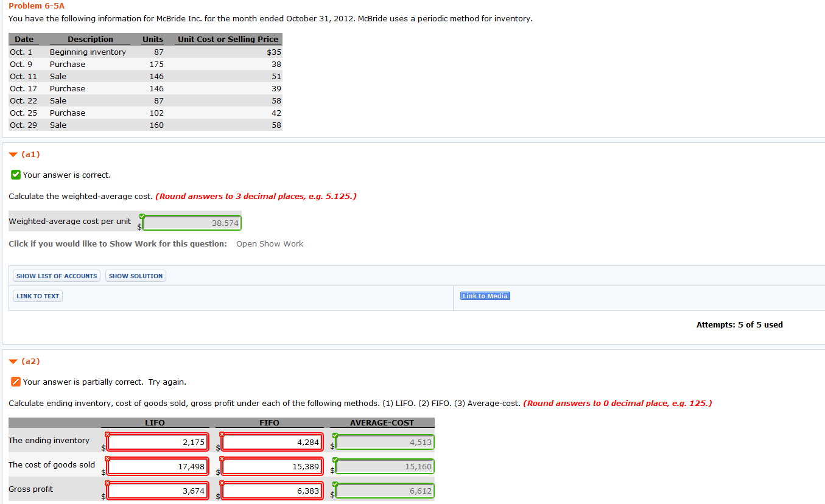Click the Oct. 22 date cell
Image resolution: width=825 pixels, height=504 pixels.
[x=24, y=101]
